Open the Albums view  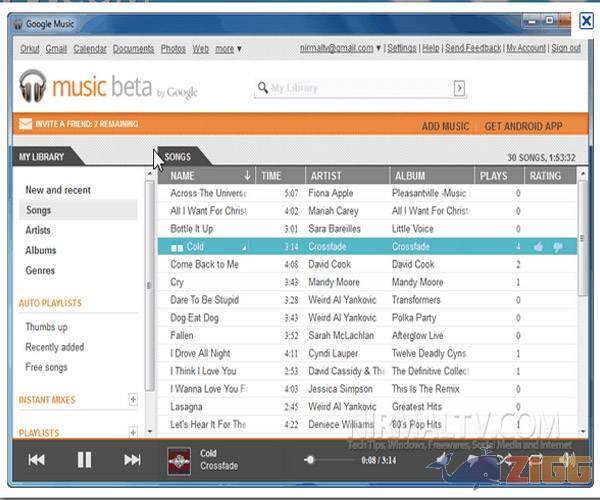41,250
